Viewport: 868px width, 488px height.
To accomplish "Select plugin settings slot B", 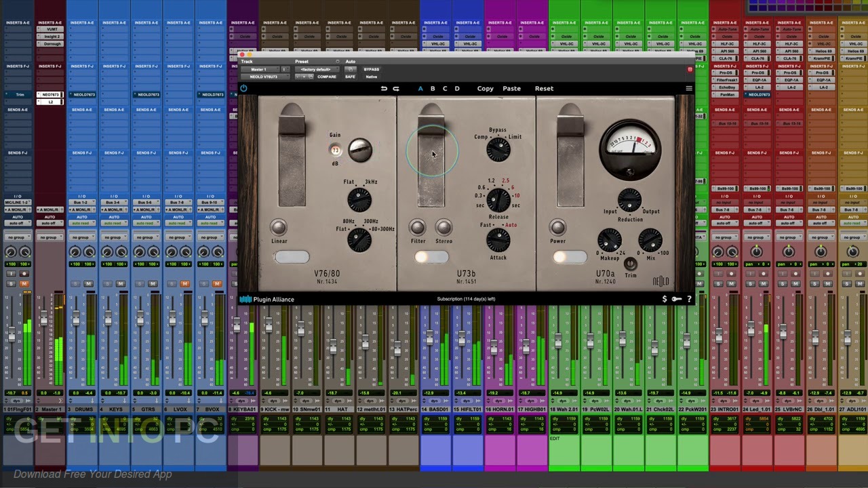I will pos(433,88).
